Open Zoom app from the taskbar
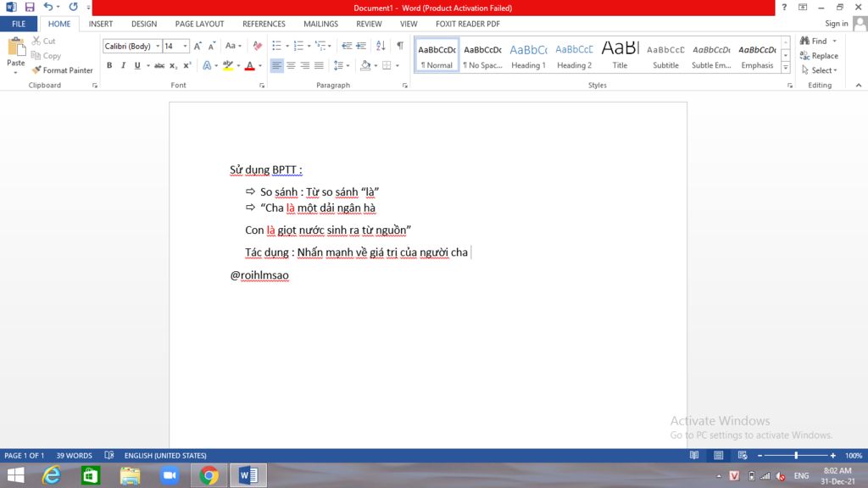This screenshot has width=868, height=488. (x=170, y=475)
